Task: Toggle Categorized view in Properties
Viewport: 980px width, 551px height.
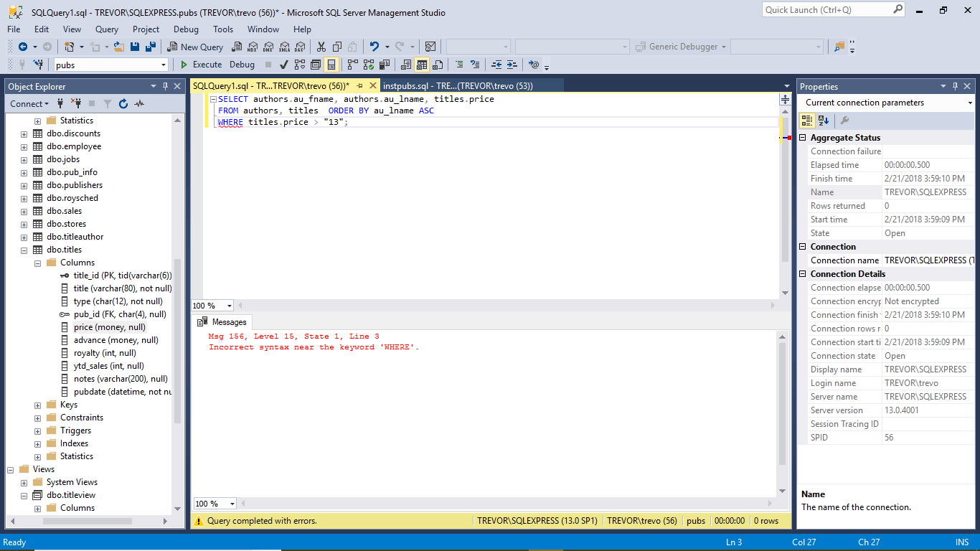Action: [x=808, y=121]
